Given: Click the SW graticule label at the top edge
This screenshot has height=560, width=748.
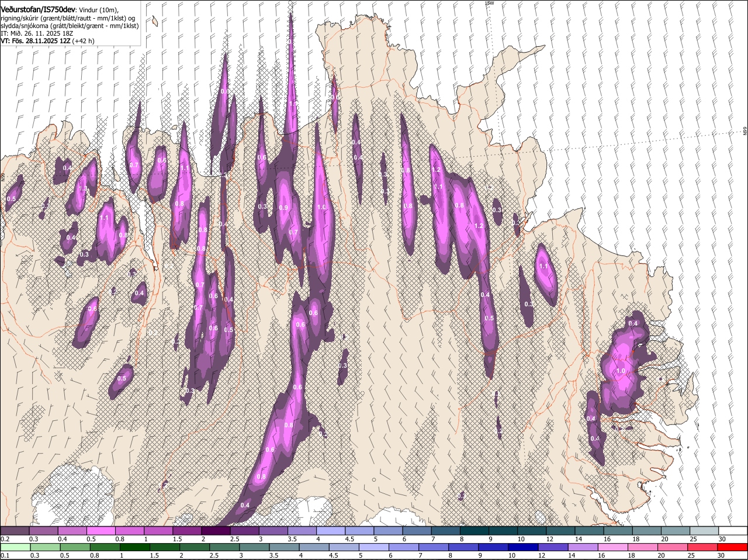Looking at the screenshot, I should pyautogui.click(x=490, y=3).
